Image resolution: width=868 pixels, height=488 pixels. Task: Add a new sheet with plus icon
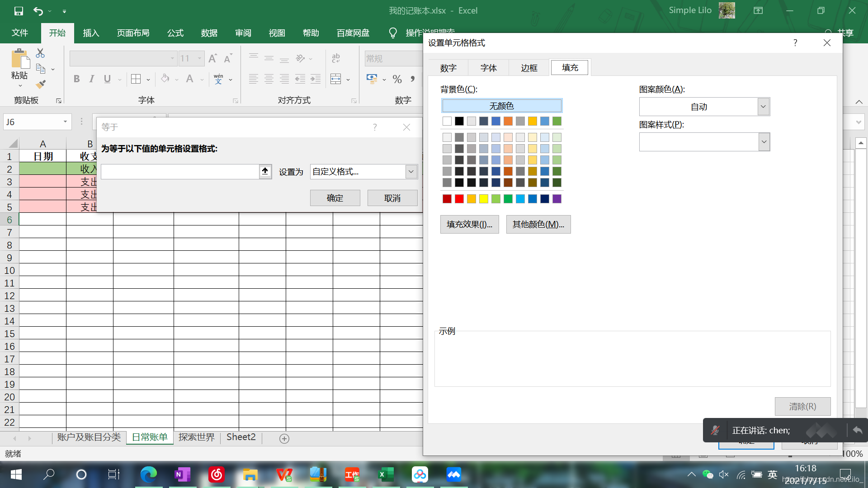click(284, 438)
